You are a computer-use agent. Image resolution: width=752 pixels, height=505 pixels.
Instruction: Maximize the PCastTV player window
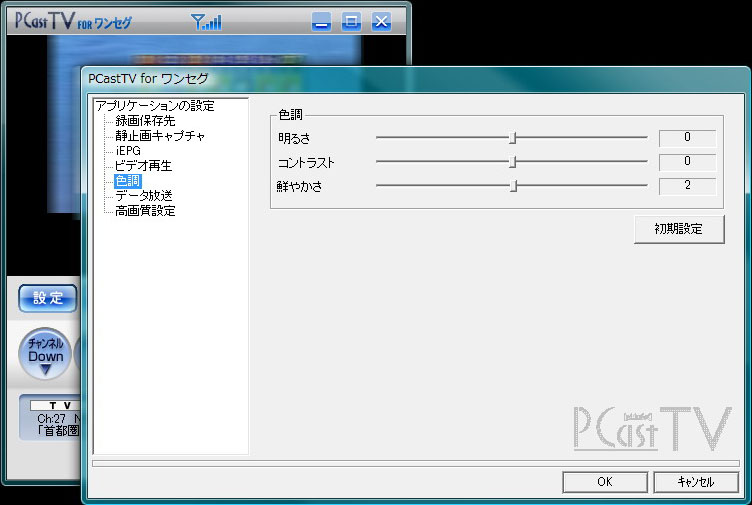click(x=351, y=21)
